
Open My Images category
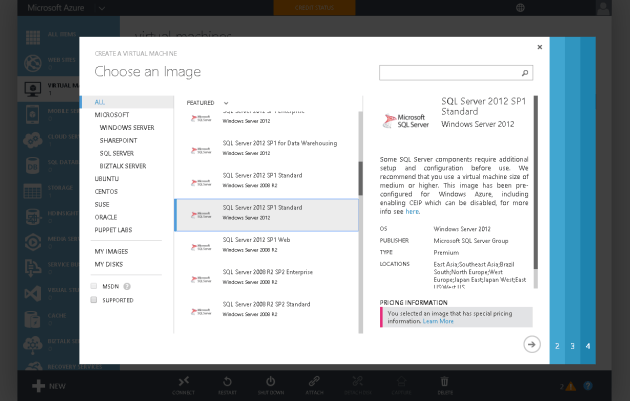coord(111,252)
